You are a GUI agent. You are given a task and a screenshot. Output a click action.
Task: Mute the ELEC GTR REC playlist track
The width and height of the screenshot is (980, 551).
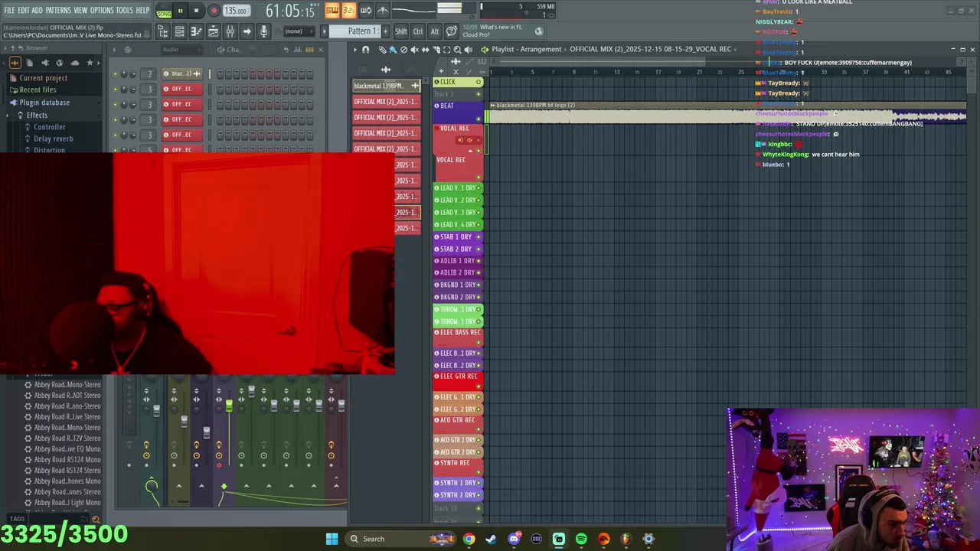click(479, 386)
